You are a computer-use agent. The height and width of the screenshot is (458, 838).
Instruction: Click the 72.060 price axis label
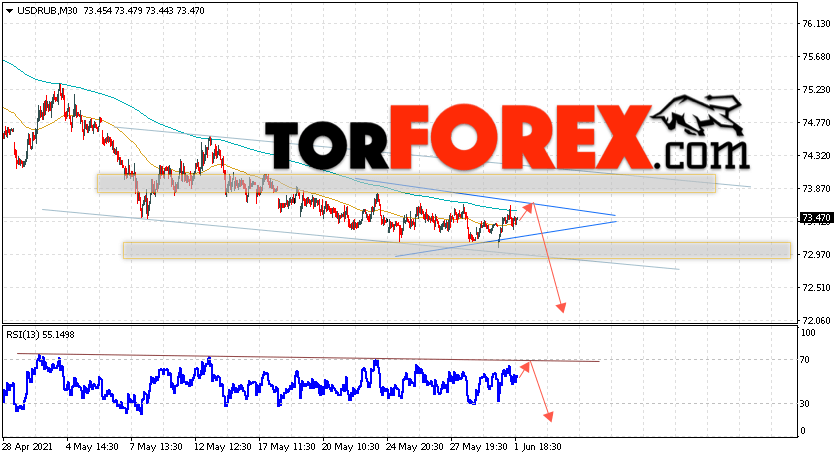[x=817, y=321]
